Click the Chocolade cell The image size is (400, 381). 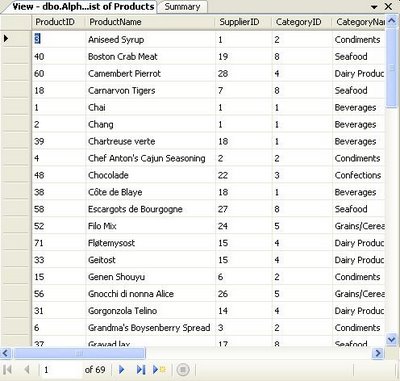coord(150,175)
